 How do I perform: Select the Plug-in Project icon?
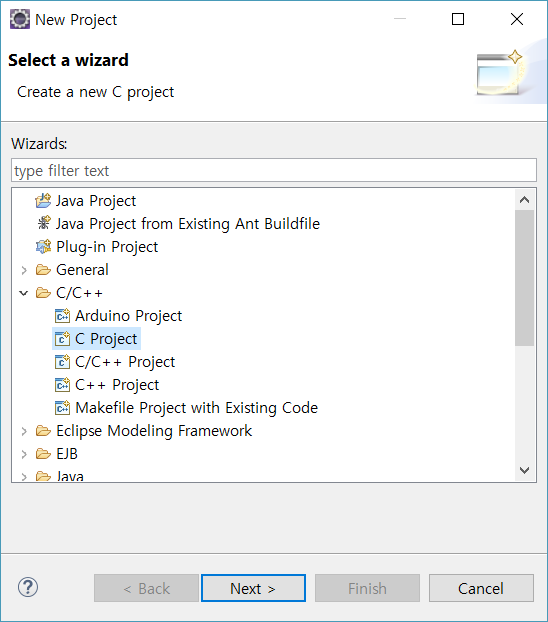[x=43, y=247]
